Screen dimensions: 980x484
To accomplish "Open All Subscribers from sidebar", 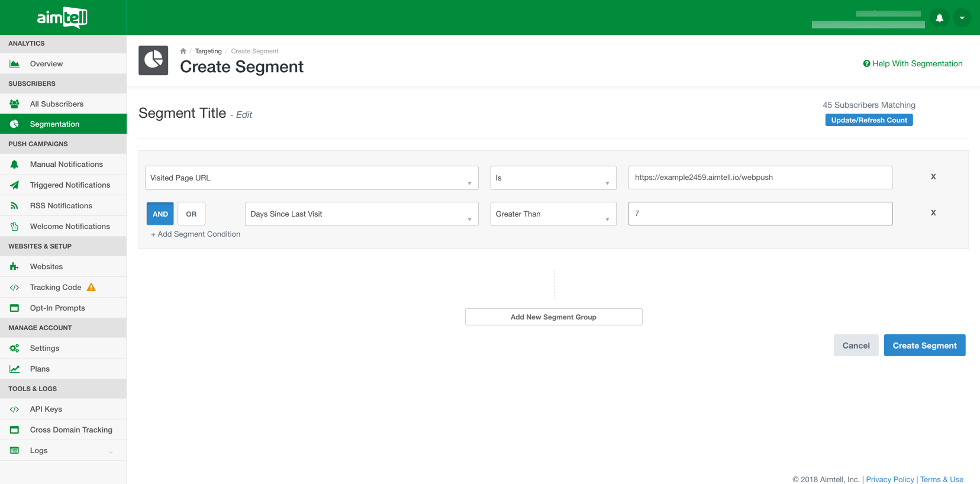I will (57, 104).
